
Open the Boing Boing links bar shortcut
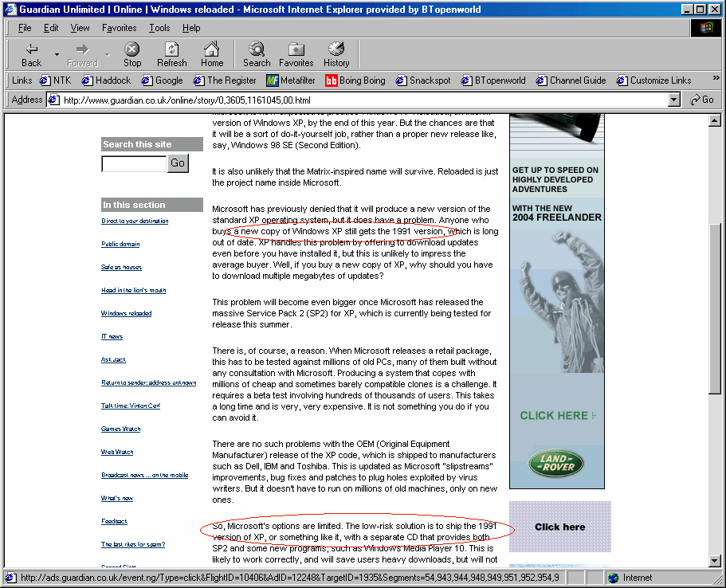pos(355,80)
